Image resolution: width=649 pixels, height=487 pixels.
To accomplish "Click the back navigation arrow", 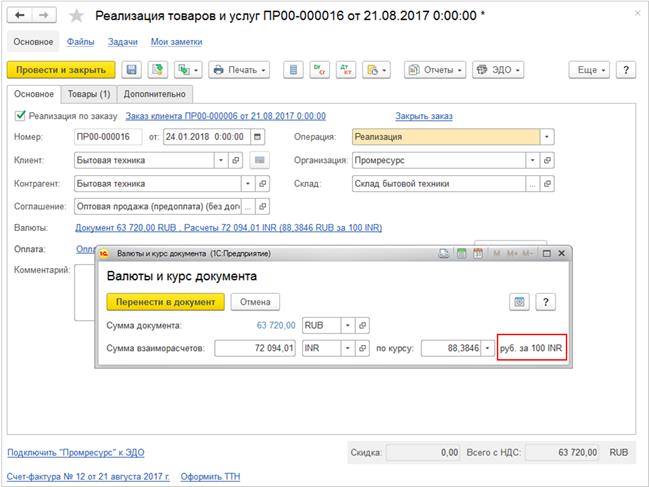I will coord(19,17).
